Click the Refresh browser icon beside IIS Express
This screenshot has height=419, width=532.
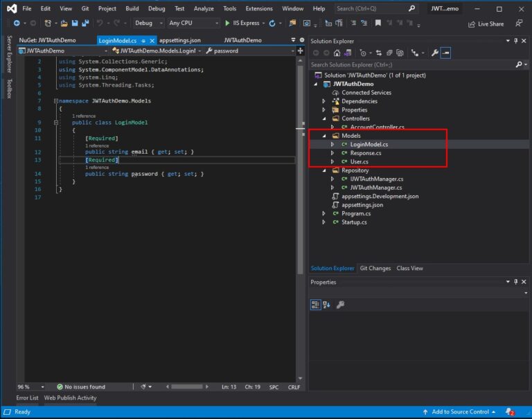(272, 23)
